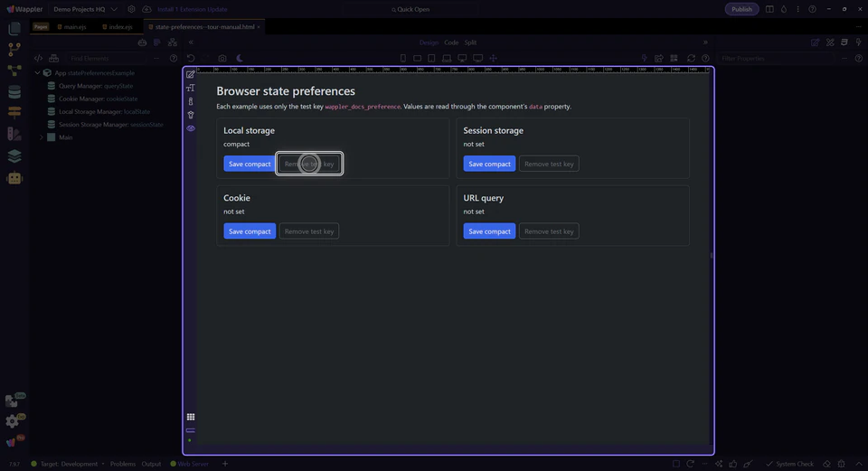Open the Demo Projects HQ project dropdown
This screenshot has width=868, height=471.
(x=85, y=9)
